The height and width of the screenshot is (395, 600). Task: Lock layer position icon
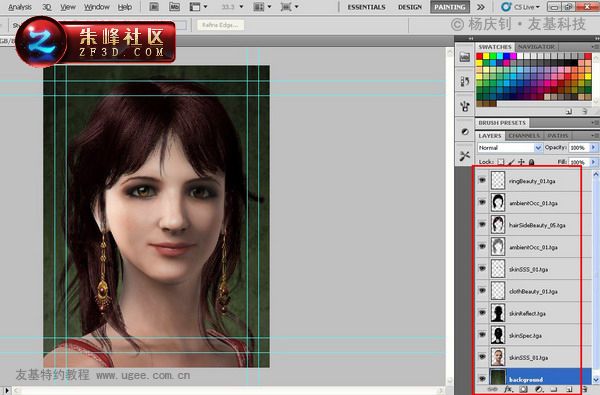pos(521,162)
